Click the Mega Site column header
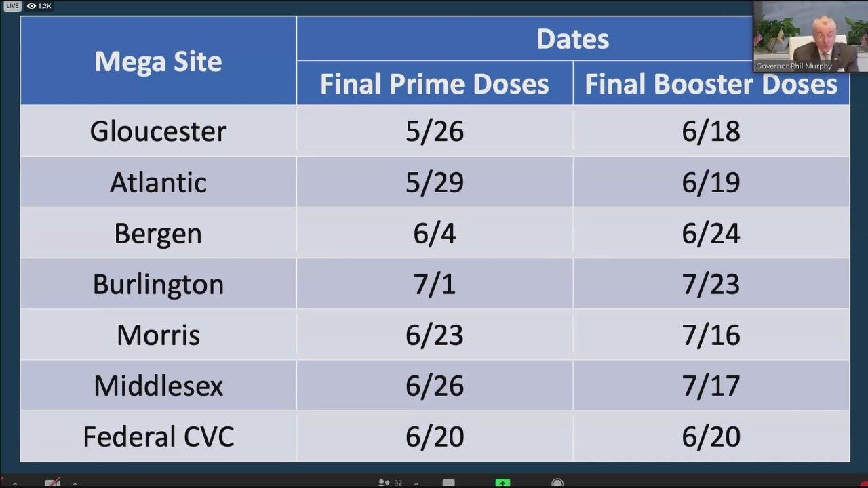 158,62
